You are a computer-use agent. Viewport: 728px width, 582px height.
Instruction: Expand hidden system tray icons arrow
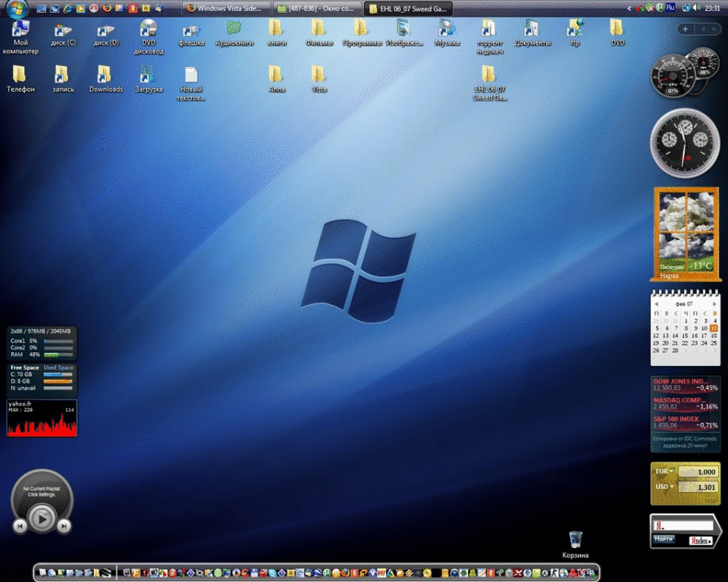629,8
